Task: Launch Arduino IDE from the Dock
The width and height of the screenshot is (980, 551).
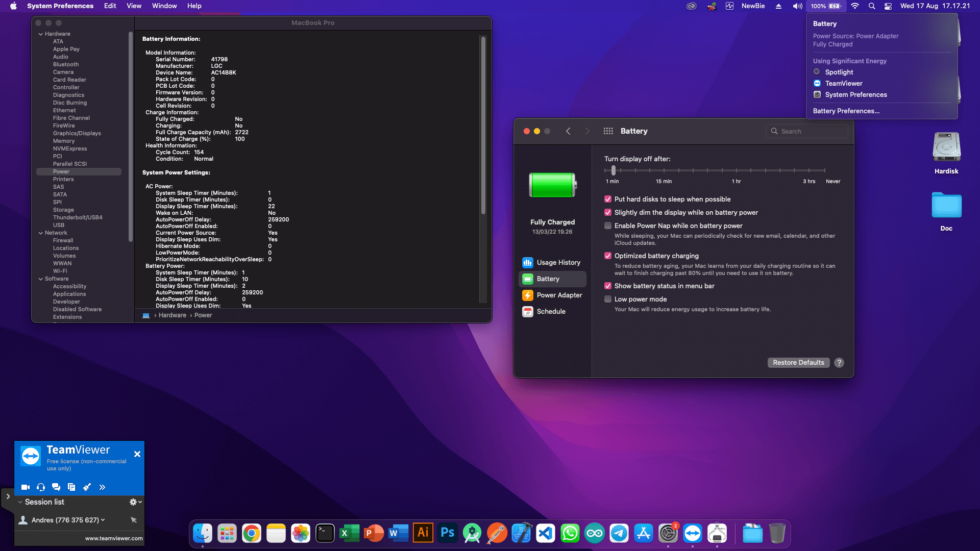Action: point(595,534)
